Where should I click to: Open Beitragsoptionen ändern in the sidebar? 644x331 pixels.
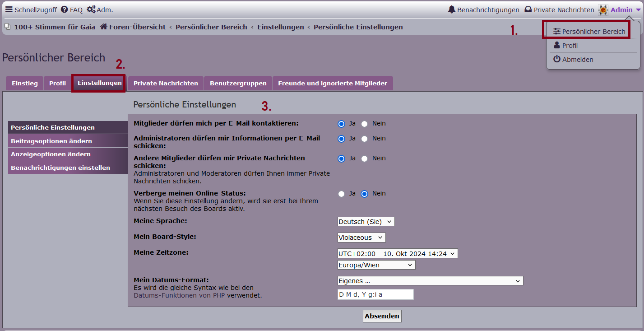click(x=68, y=141)
